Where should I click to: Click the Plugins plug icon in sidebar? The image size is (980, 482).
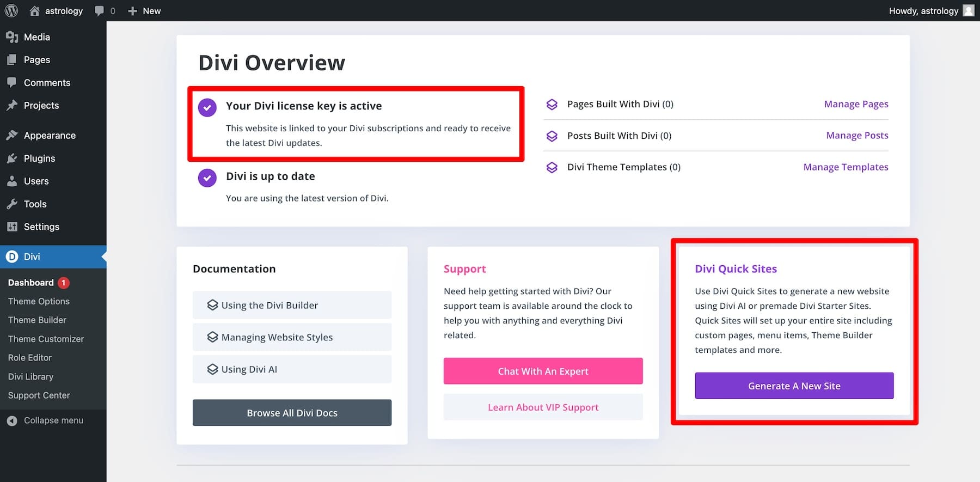click(x=12, y=158)
